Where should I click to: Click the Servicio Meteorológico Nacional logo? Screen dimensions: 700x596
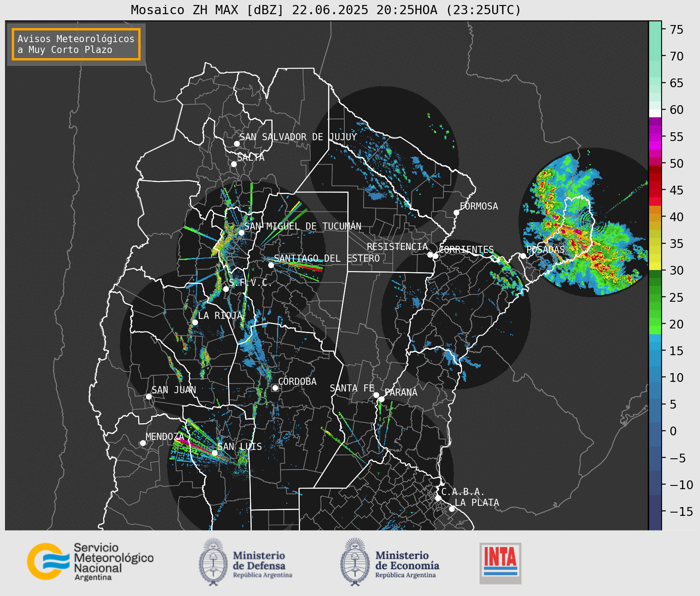(x=90, y=561)
